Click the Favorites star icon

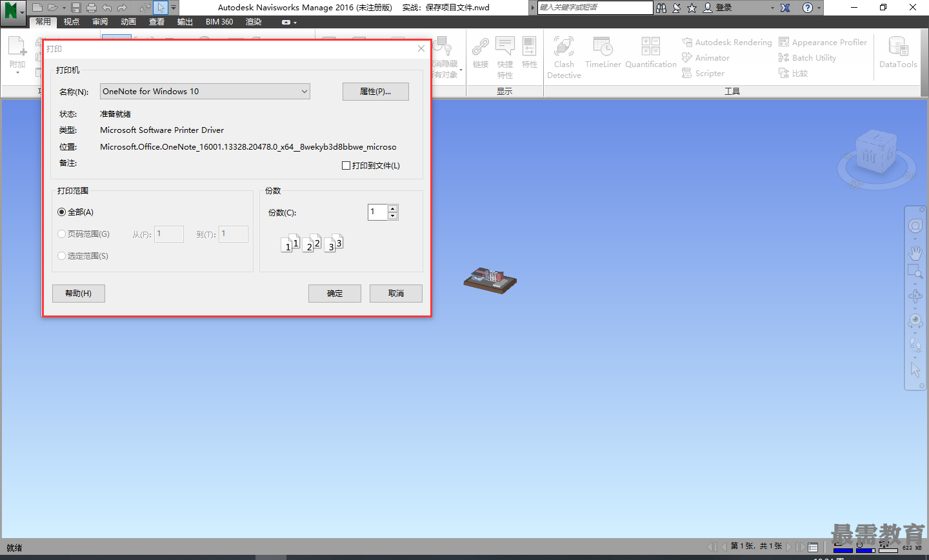coord(692,8)
